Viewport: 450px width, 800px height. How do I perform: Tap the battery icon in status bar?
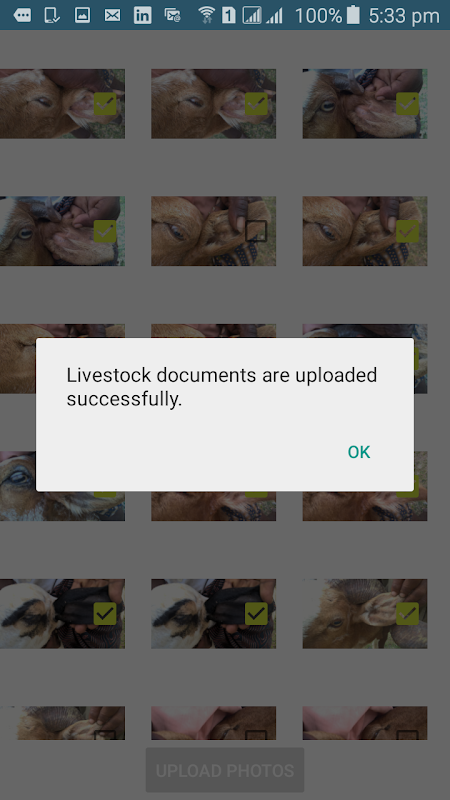pos(353,15)
